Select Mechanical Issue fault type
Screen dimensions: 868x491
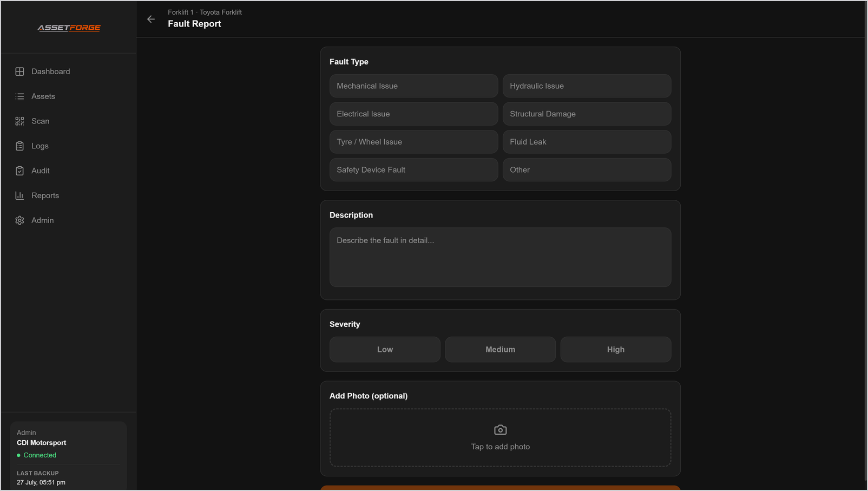(x=414, y=86)
